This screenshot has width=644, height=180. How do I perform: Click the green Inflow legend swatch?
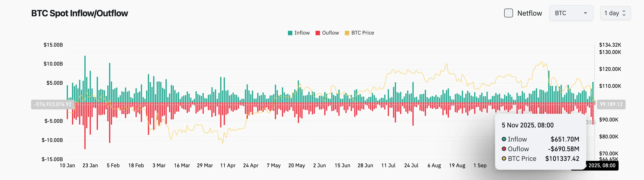tap(290, 33)
